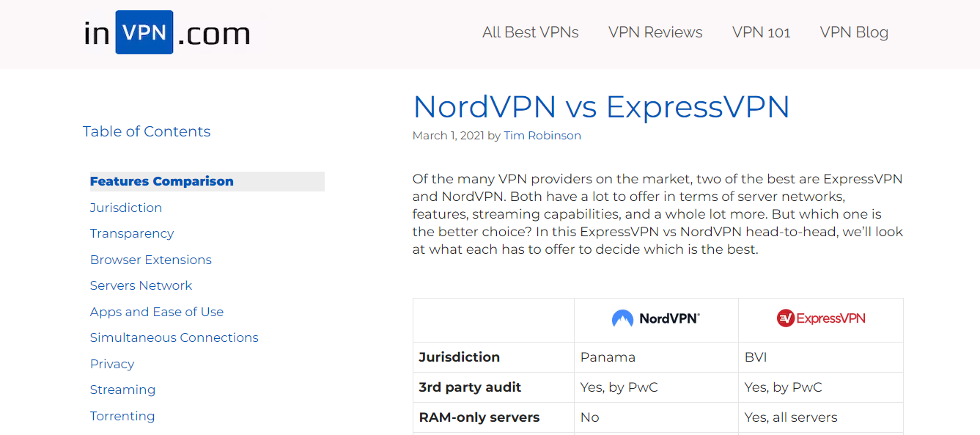Viewport: 980px width, 435px height.
Task: Open the VPN Blog page
Action: pos(854,32)
